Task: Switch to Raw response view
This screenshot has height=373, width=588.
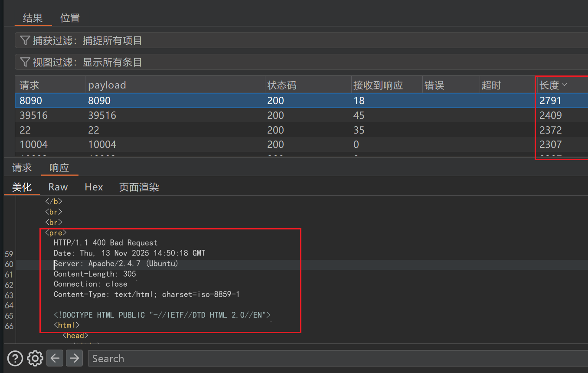Action: (x=58, y=187)
